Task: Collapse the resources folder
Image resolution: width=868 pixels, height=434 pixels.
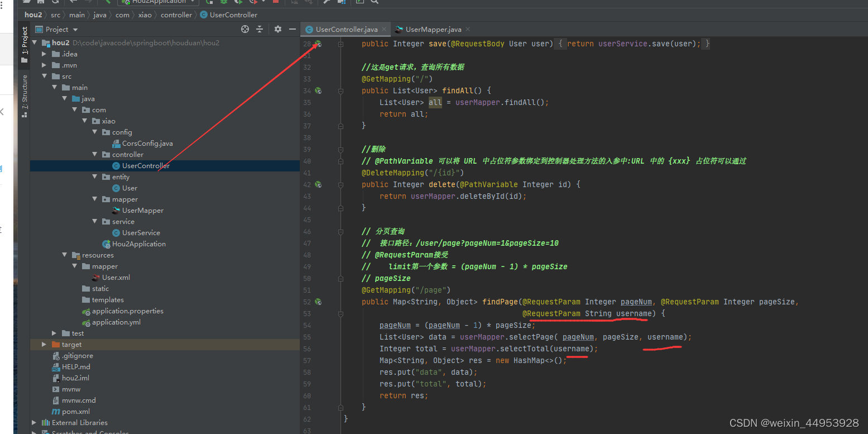Action: pyautogui.click(x=65, y=255)
